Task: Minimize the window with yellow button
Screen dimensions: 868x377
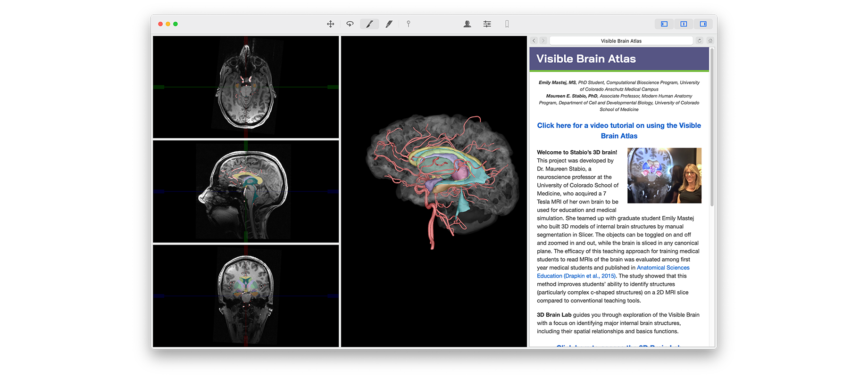Action: click(x=168, y=24)
